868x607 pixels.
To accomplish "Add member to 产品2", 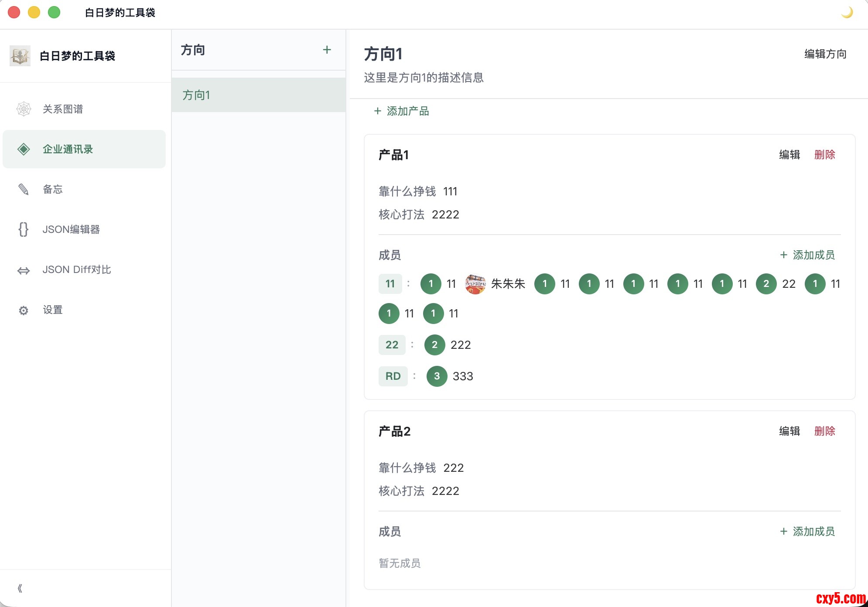I will (x=807, y=532).
